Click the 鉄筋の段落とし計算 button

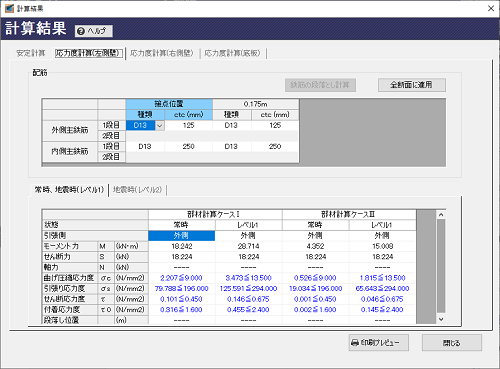point(320,85)
